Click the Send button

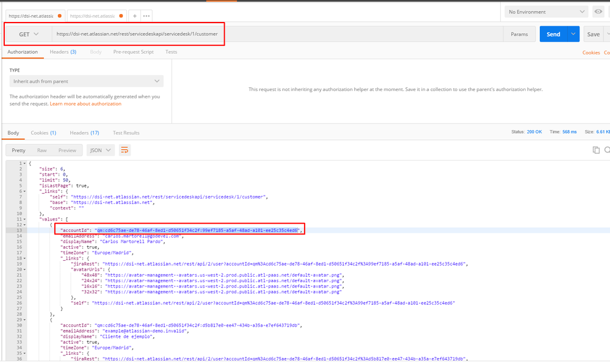[553, 34]
